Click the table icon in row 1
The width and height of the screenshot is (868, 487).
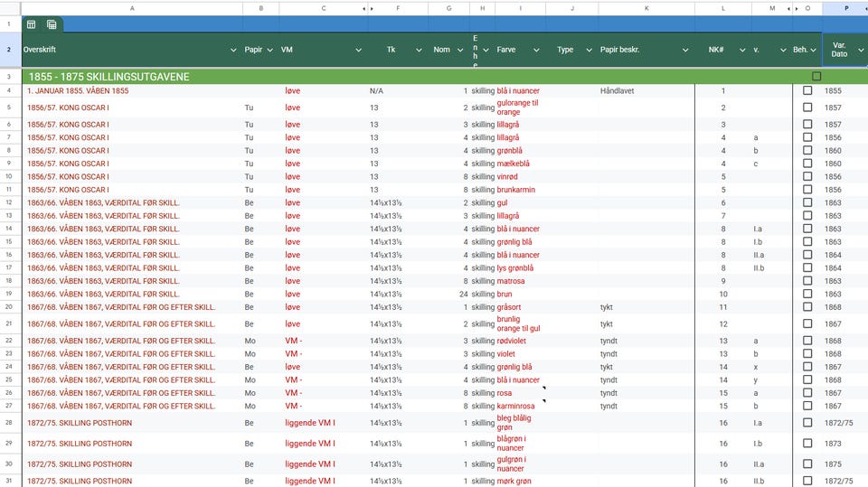click(x=31, y=24)
